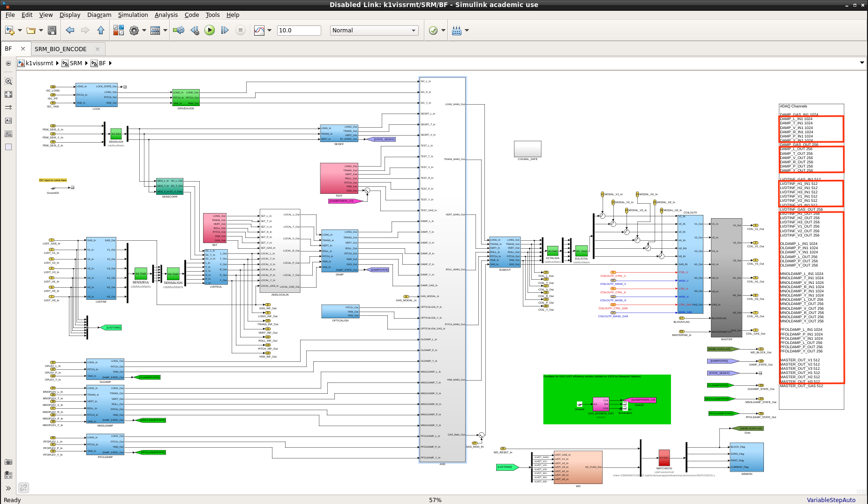The height and width of the screenshot is (504, 868).
Task: Expand the left palette double chevron
Action: (8, 488)
